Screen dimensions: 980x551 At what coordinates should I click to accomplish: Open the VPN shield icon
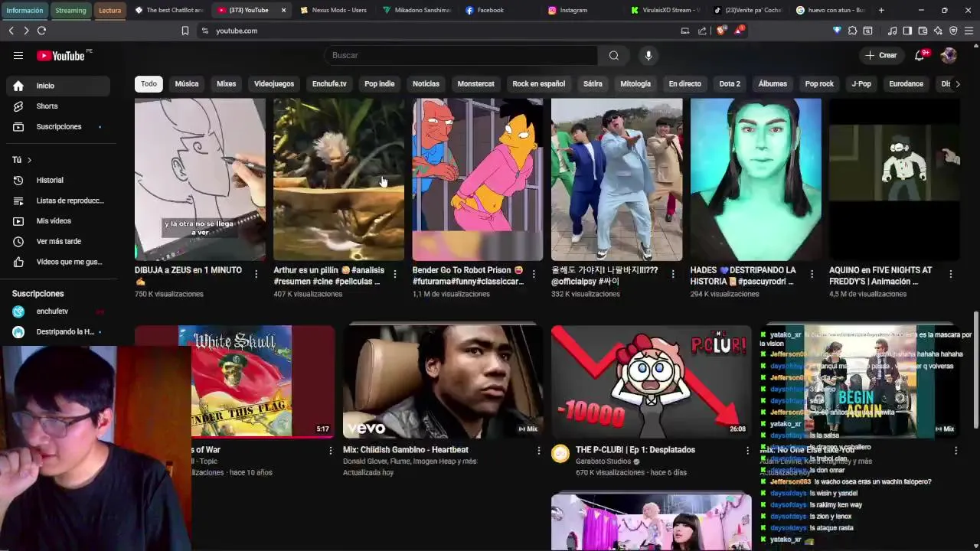click(x=953, y=31)
